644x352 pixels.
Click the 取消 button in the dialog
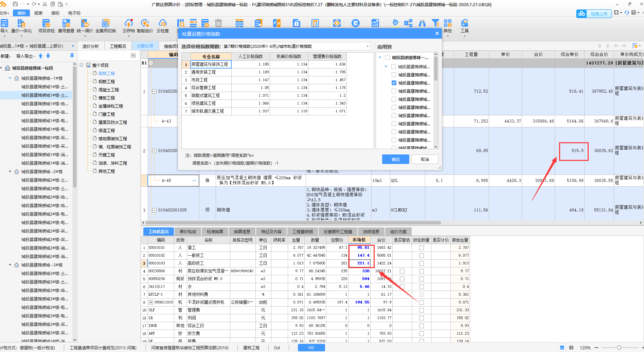coord(425,159)
